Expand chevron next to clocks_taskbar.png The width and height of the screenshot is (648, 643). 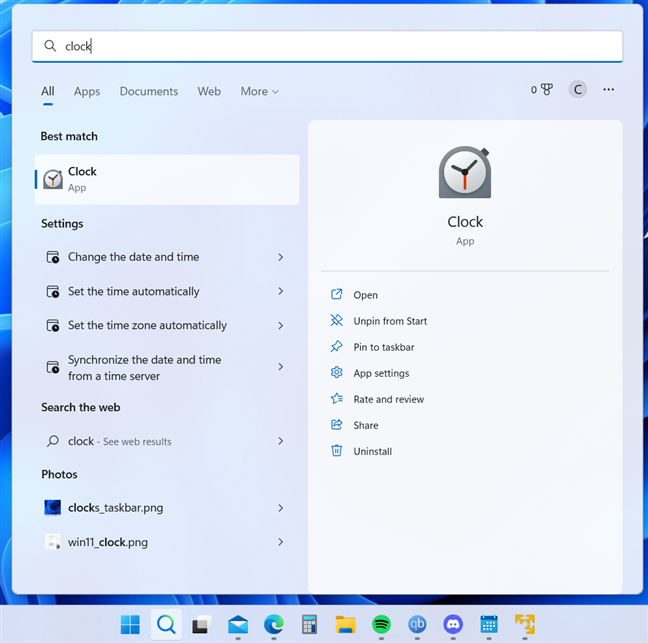(281, 508)
